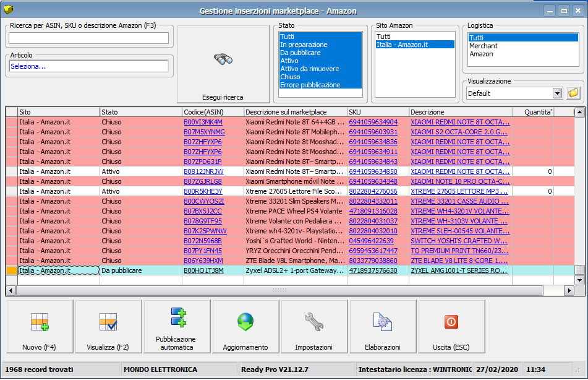Select 'Errore pubblicazione' in the Stato list
This screenshot has height=380, width=588.
pos(320,85)
